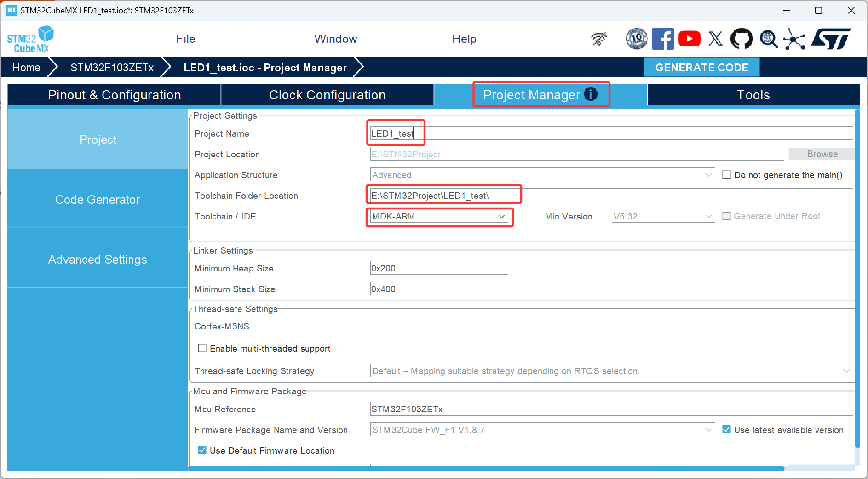Switch to Pinout & Configuration tab
Viewport: 868px width, 479px height.
point(114,95)
